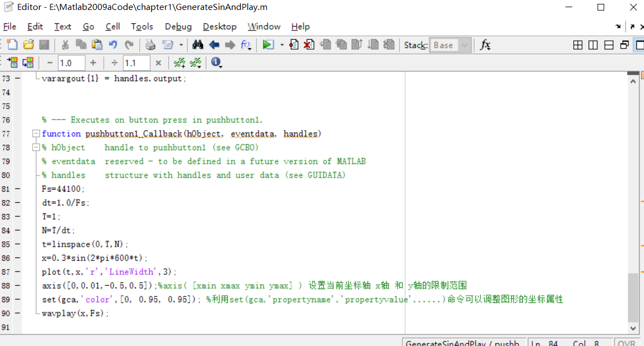
Task: Print the current document
Action: (150, 45)
